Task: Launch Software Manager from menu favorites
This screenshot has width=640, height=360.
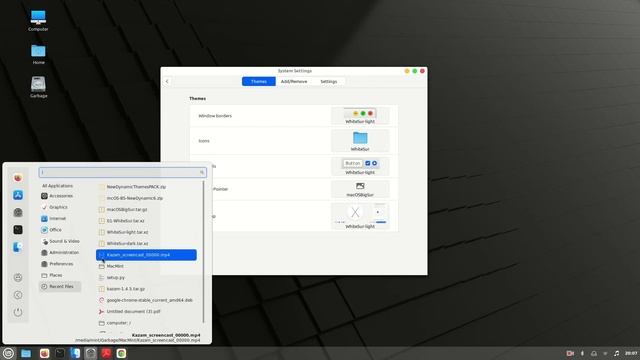Action: click(x=18, y=195)
